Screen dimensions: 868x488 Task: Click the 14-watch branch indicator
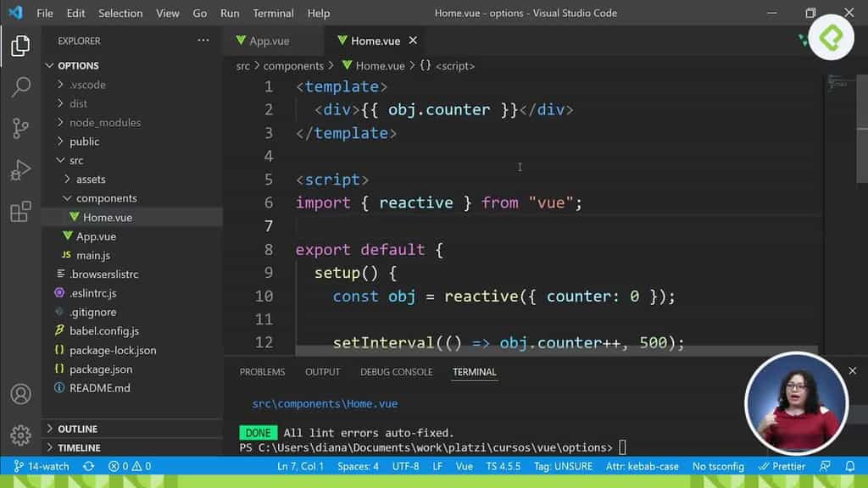coord(41,466)
